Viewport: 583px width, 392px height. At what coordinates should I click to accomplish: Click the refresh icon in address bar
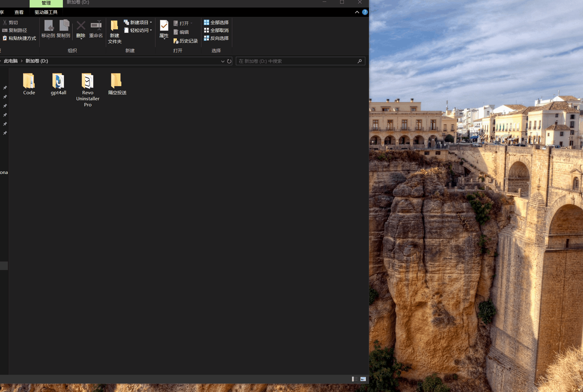[229, 61]
